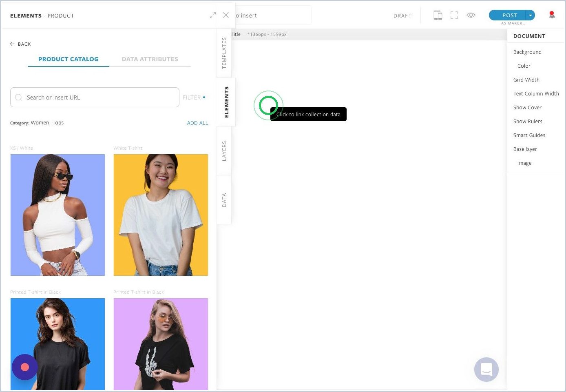Toggle Smart Guides option
The image size is (566, 392).
coord(529,135)
